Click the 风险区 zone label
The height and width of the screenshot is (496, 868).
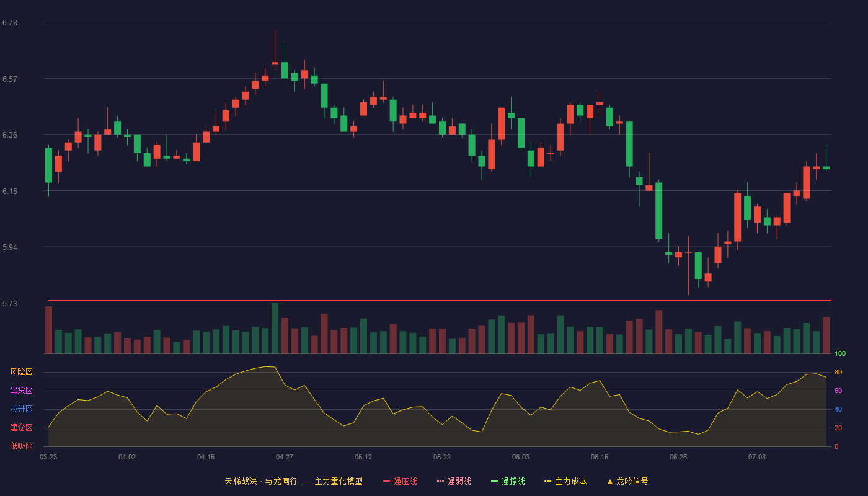pyautogui.click(x=21, y=372)
